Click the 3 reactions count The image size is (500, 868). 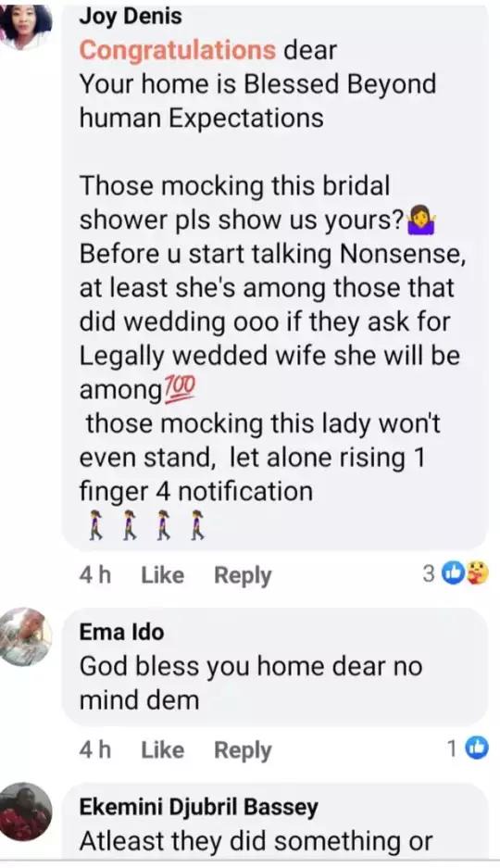click(x=430, y=574)
